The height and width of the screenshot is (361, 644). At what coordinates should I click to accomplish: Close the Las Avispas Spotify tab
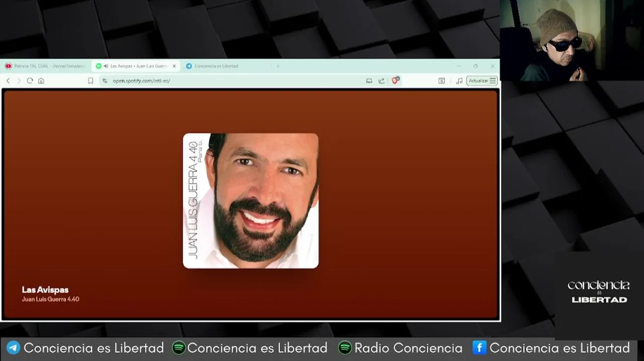pos(174,66)
